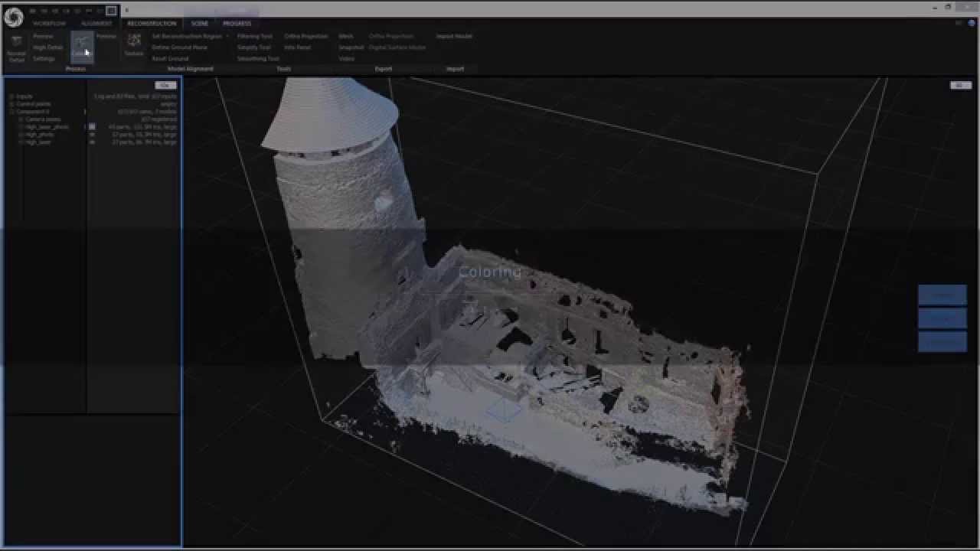Open the Simplify Tool
The height and width of the screenshot is (551, 980).
(x=253, y=47)
